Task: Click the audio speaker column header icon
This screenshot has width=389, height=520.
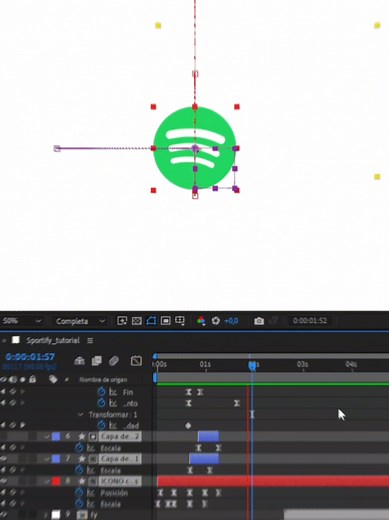Action: [13, 379]
